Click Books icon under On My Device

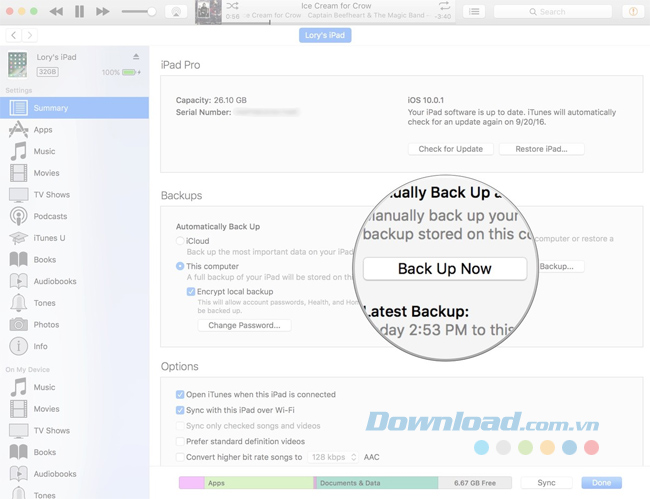19,452
